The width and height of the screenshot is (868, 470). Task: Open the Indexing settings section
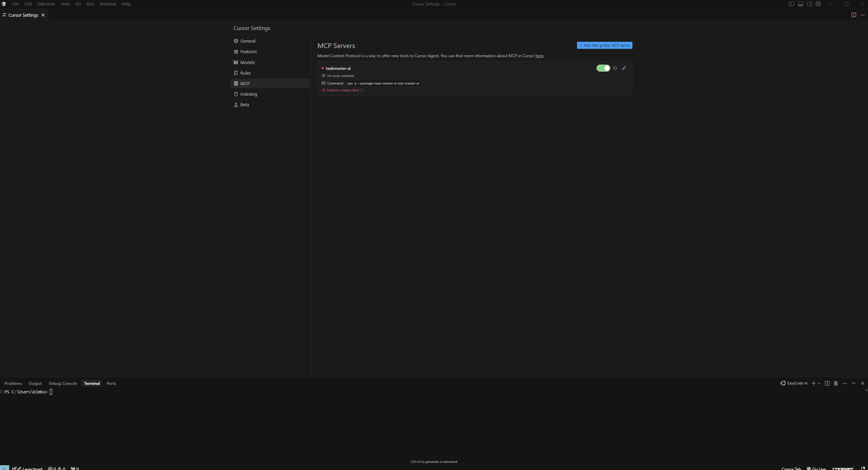click(270, 94)
